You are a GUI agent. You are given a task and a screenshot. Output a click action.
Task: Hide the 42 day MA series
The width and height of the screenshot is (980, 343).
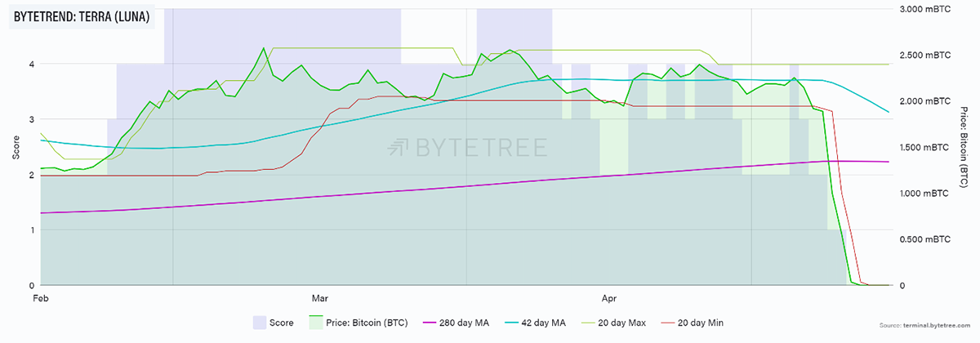[x=534, y=323]
